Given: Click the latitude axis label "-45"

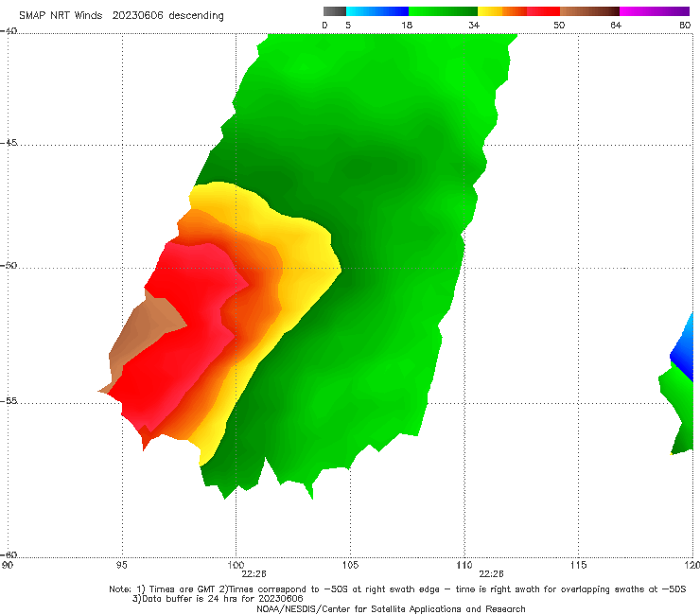Looking at the screenshot, I should pyautogui.click(x=9, y=143).
